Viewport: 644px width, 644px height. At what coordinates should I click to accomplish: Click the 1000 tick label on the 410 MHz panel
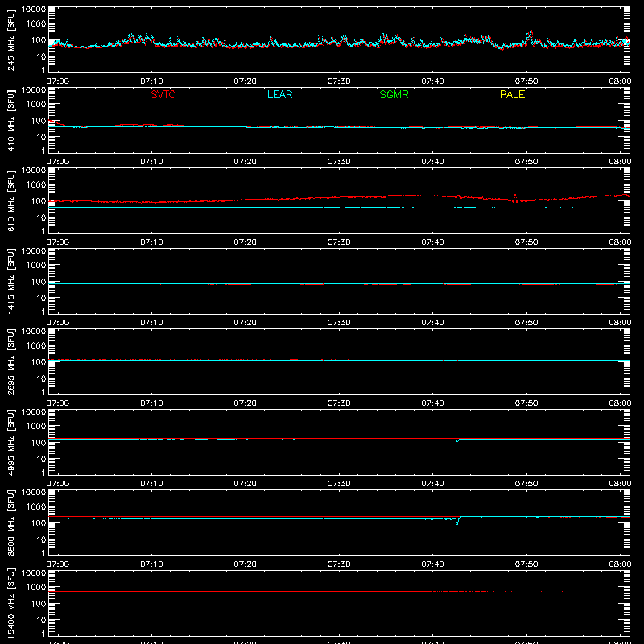pyautogui.click(x=36, y=105)
